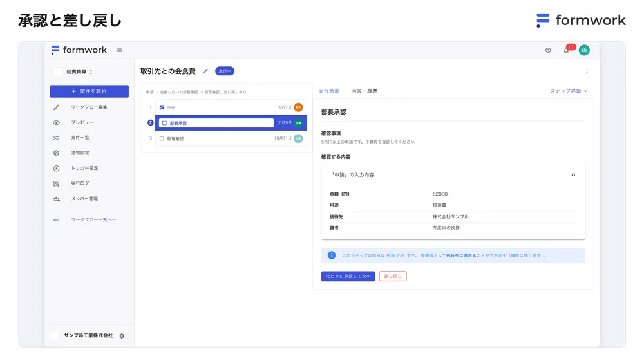644x363 pixels.
Task: Open ワークフロー編集 in the sidebar
Action: click(x=89, y=107)
